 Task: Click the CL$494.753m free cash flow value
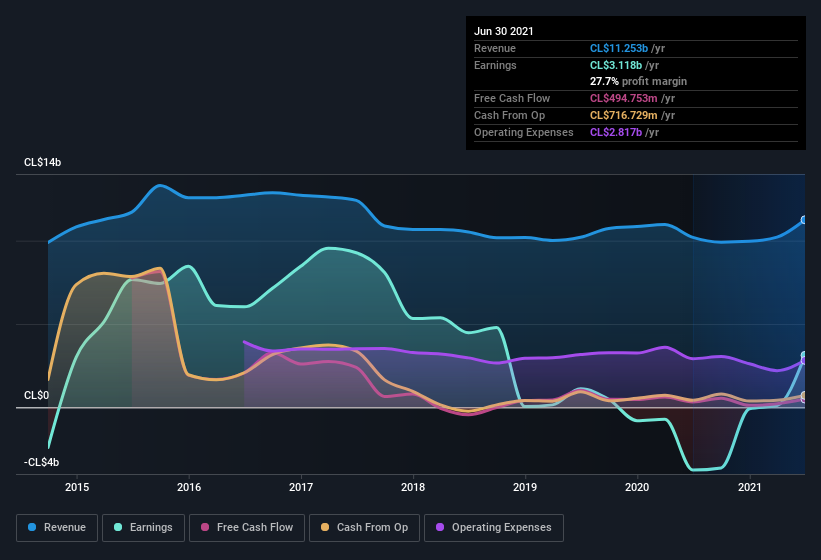pos(624,98)
